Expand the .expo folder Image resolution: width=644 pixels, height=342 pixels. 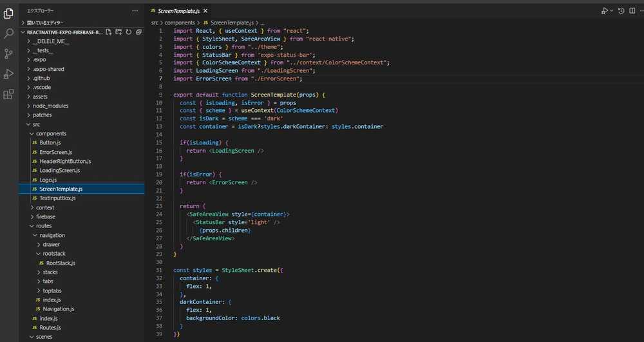pyautogui.click(x=82, y=60)
